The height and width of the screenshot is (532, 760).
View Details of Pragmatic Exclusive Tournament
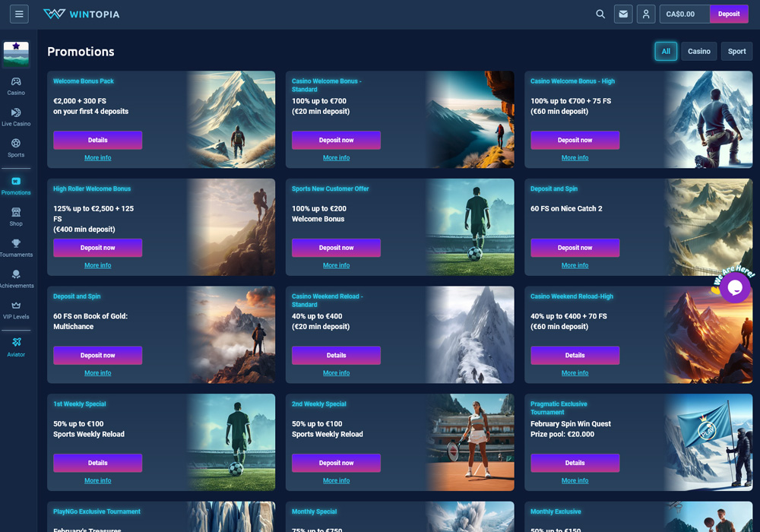(x=575, y=463)
